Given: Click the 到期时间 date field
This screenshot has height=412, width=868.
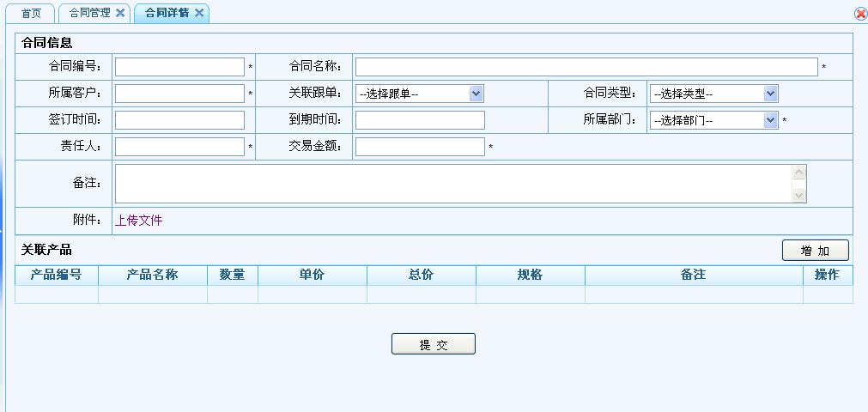Looking at the screenshot, I should (x=420, y=120).
